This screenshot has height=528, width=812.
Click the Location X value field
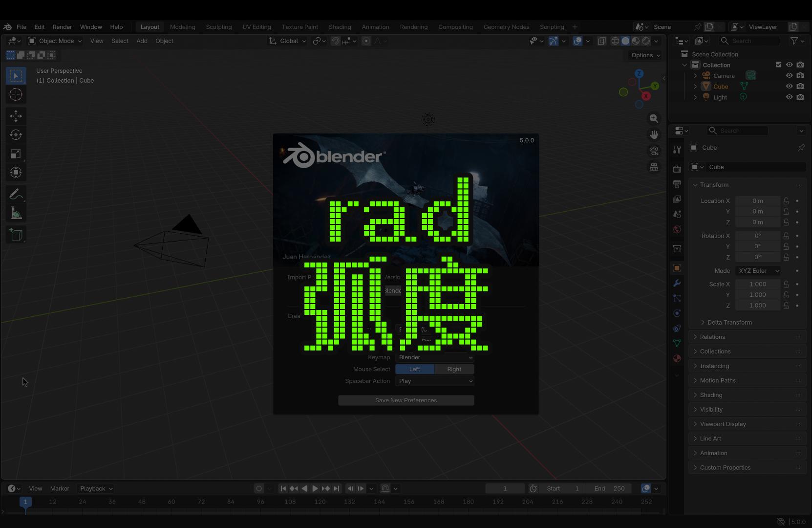click(758, 201)
